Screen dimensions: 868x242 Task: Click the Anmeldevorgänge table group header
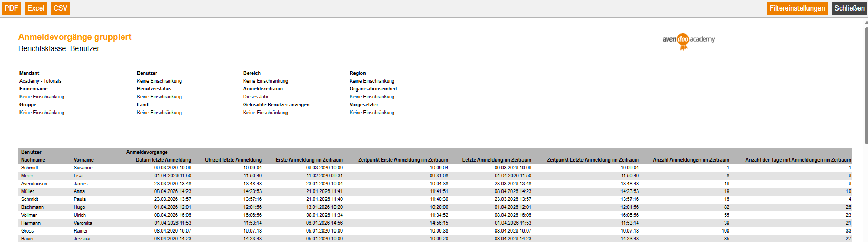coord(147,152)
